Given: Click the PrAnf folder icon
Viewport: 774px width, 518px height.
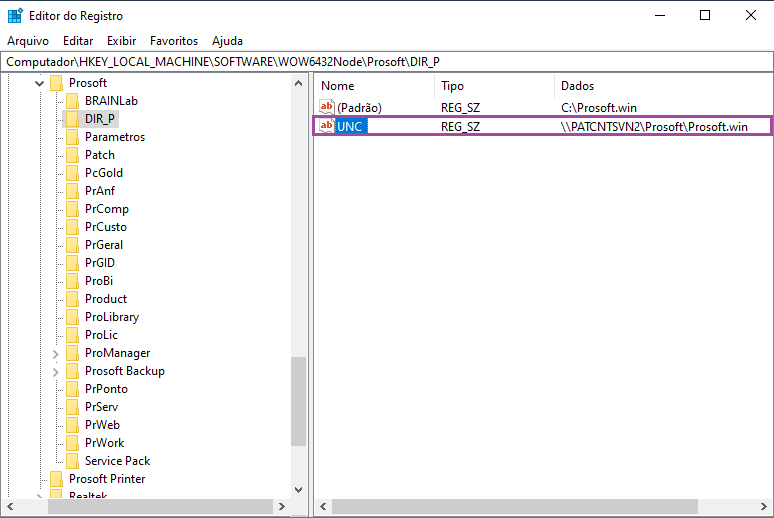Looking at the screenshot, I should [72, 191].
